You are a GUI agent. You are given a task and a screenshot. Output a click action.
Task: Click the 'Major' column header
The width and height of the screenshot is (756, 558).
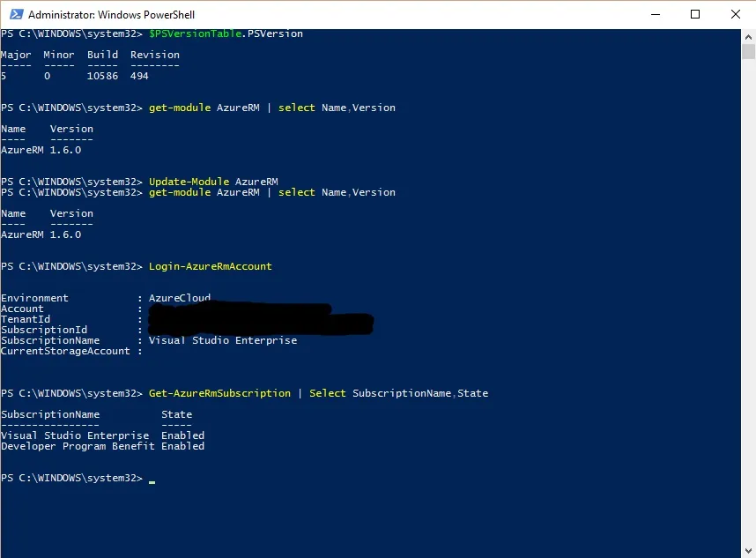(x=16, y=55)
